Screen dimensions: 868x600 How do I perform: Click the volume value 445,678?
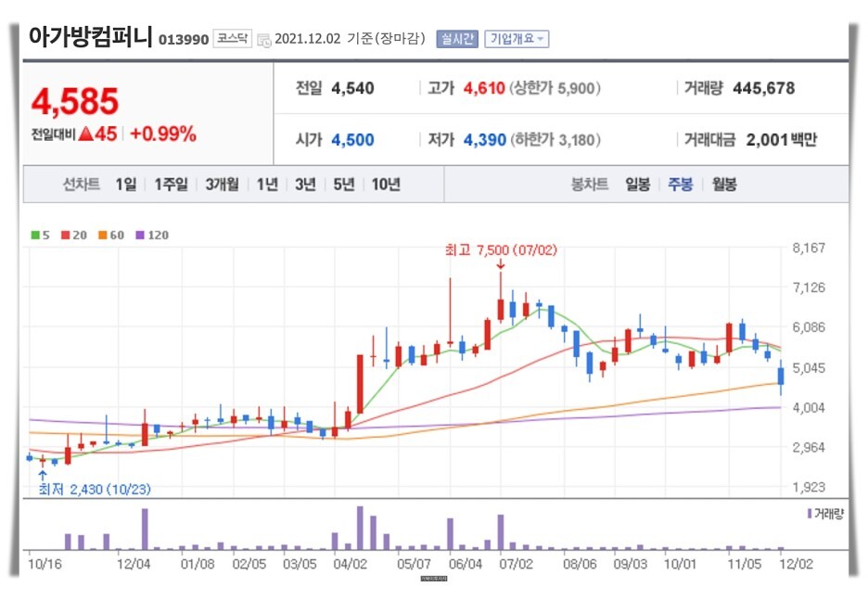point(764,88)
